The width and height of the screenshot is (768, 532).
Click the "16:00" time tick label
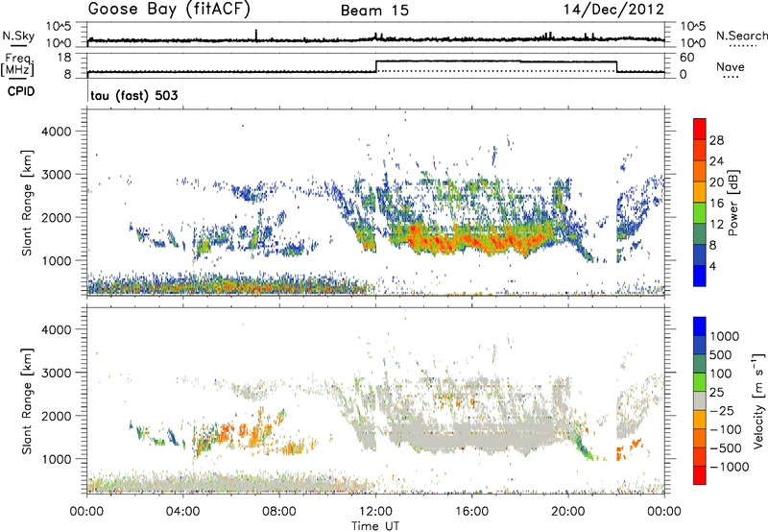pos(471,512)
